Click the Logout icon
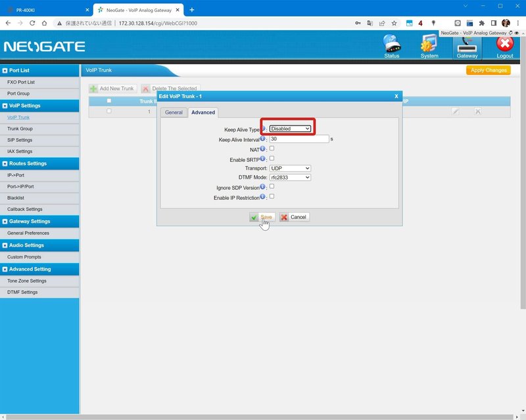 point(505,46)
